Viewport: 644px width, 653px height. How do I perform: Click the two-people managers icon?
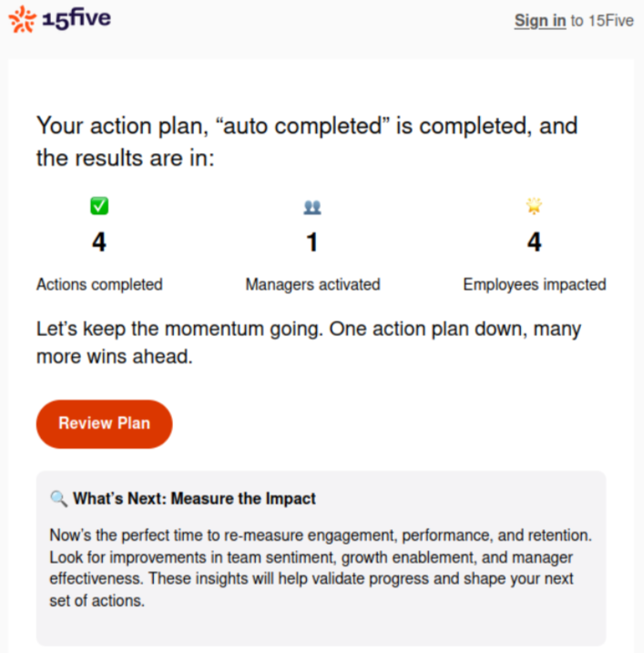coord(312,207)
